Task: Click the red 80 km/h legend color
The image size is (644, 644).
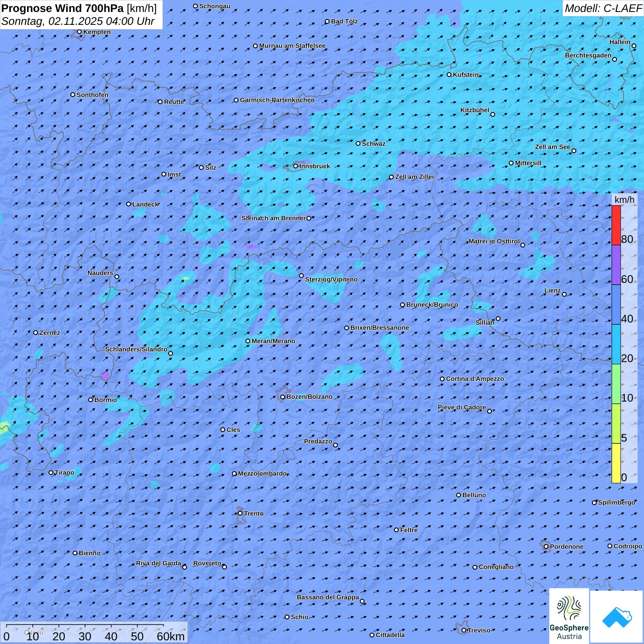Action: click(616, 225)
